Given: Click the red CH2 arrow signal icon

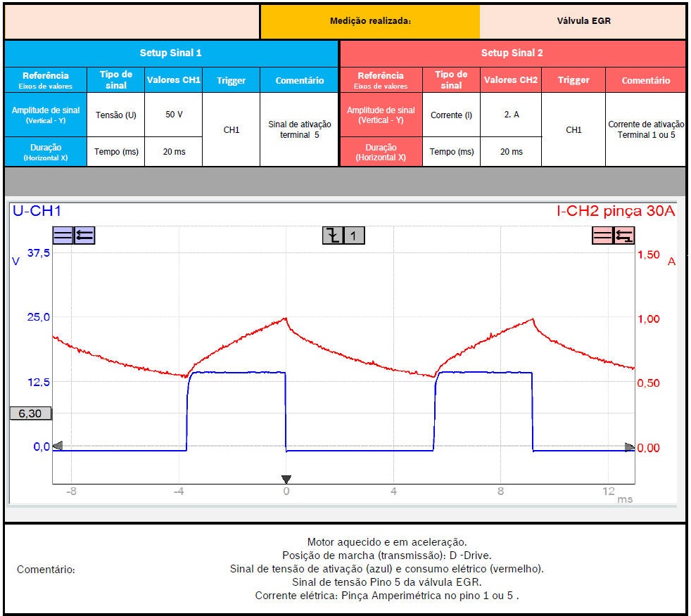Looking at the screenshot, I should point(625,236).
